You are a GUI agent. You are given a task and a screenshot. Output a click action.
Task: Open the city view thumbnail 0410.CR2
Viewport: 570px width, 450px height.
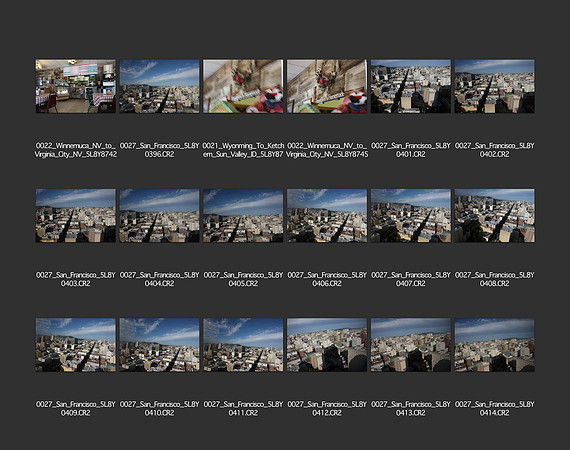[x=160, y=345]
